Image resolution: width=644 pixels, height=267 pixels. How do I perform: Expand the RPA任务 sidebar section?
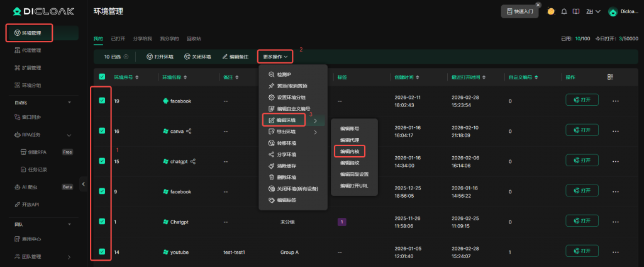[x=69, y=134]
